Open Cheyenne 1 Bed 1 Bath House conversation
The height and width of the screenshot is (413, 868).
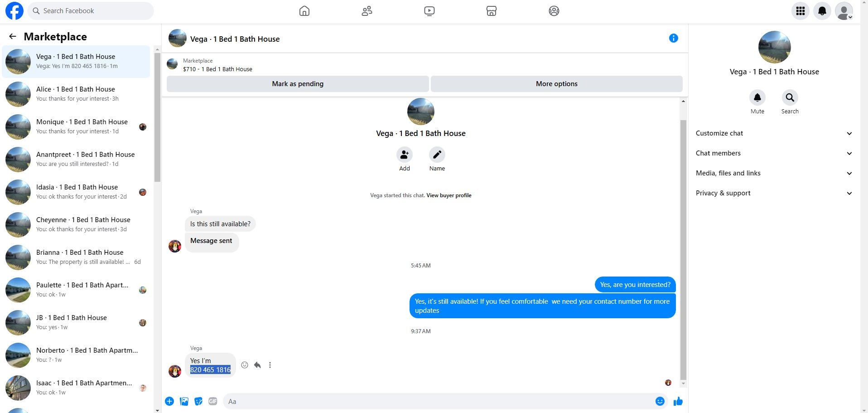point(76,224)
